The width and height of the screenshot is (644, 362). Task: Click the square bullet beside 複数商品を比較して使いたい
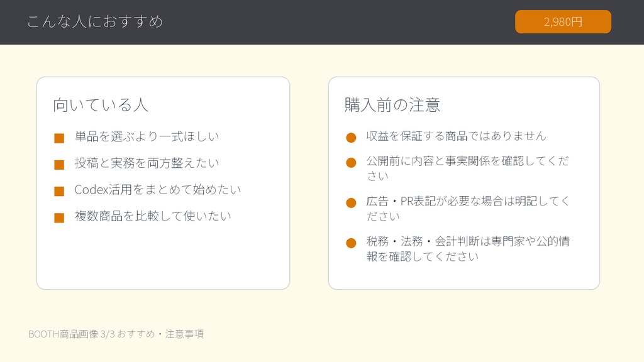pos(59,218)
